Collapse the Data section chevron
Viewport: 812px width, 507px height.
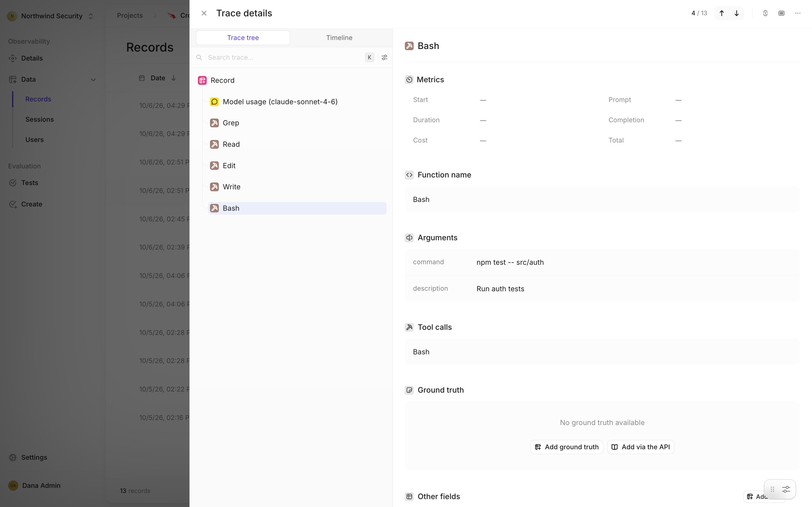click(93, 80)
